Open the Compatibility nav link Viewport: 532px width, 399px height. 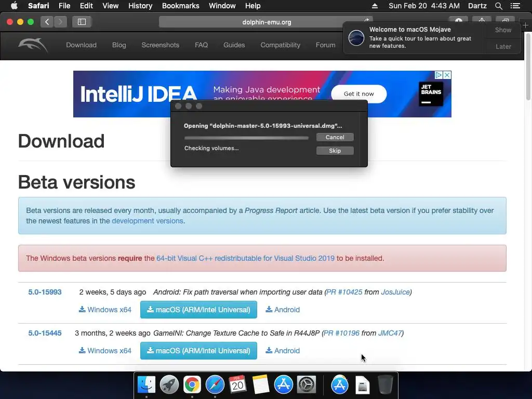pos(280,45)
